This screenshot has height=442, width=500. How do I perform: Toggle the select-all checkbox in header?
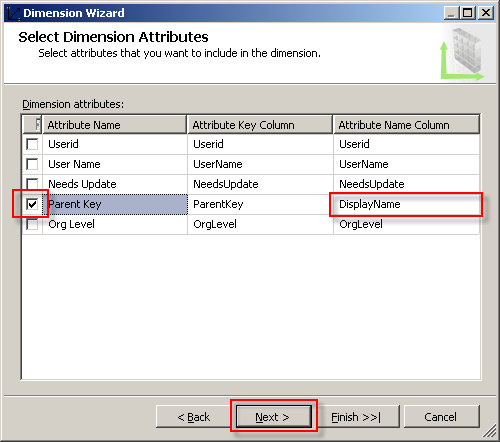pos(38,125)
